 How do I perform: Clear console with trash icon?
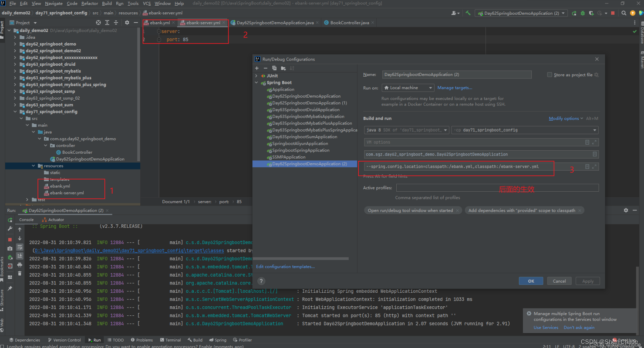[x=20, y=274]
